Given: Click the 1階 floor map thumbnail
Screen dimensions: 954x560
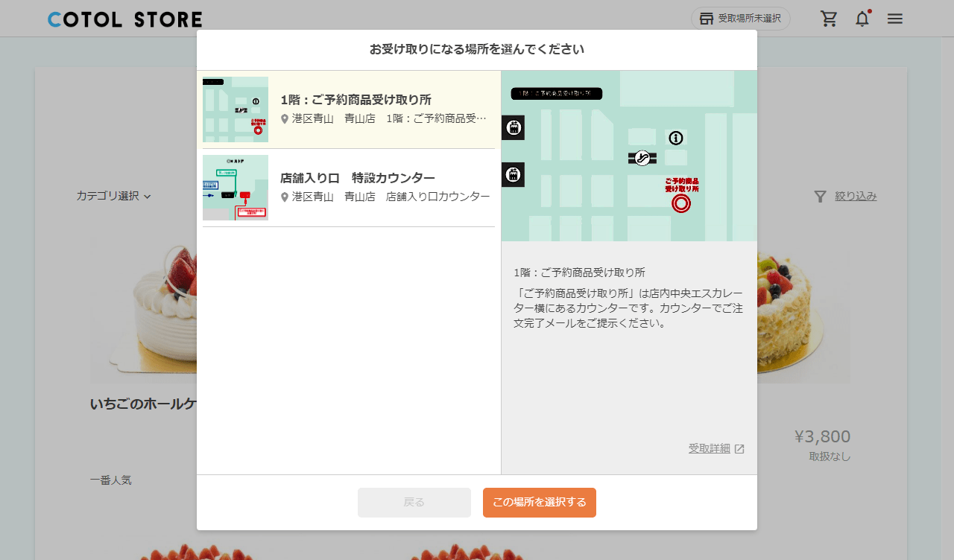Looking at the screenshot, I should pos(236,109).
